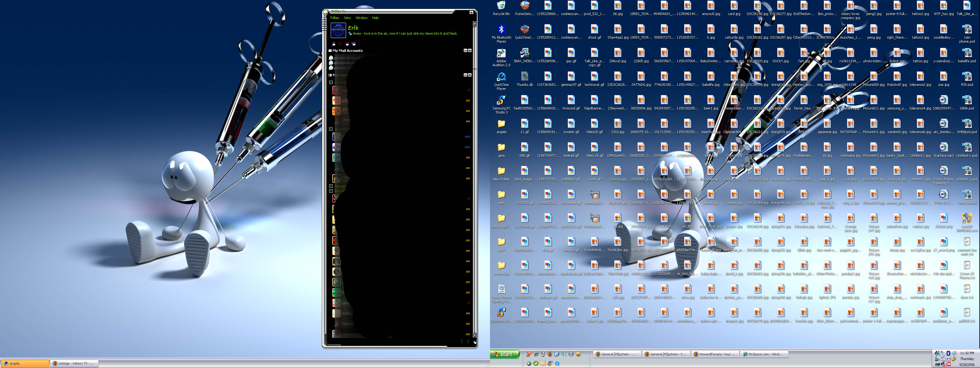Open Firefox from Quick Launch bar

[x=550, y=354]
